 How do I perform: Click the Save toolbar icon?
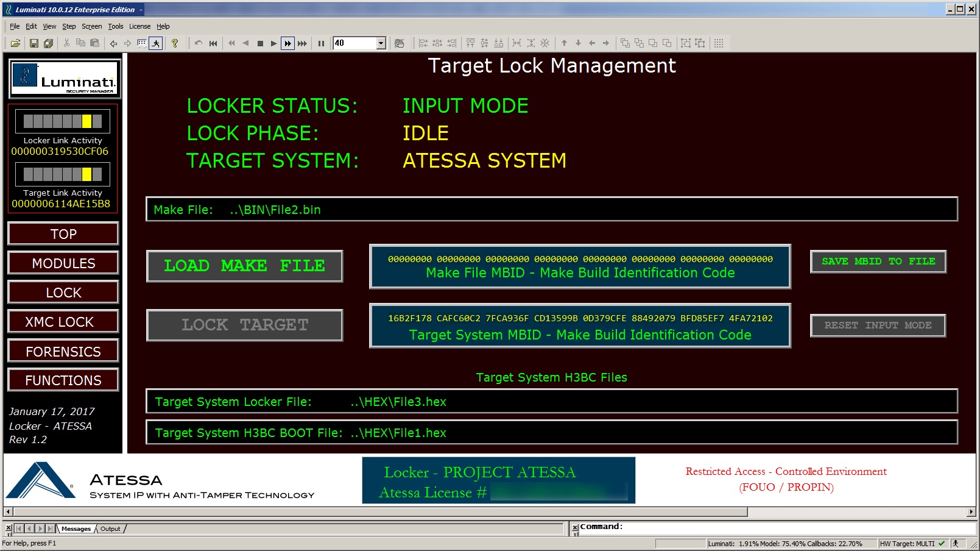[x=34, y=43]
